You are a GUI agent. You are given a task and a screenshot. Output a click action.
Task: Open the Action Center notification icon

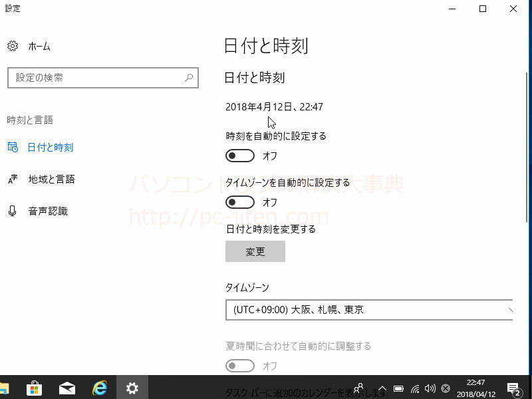tap(513, 388)
